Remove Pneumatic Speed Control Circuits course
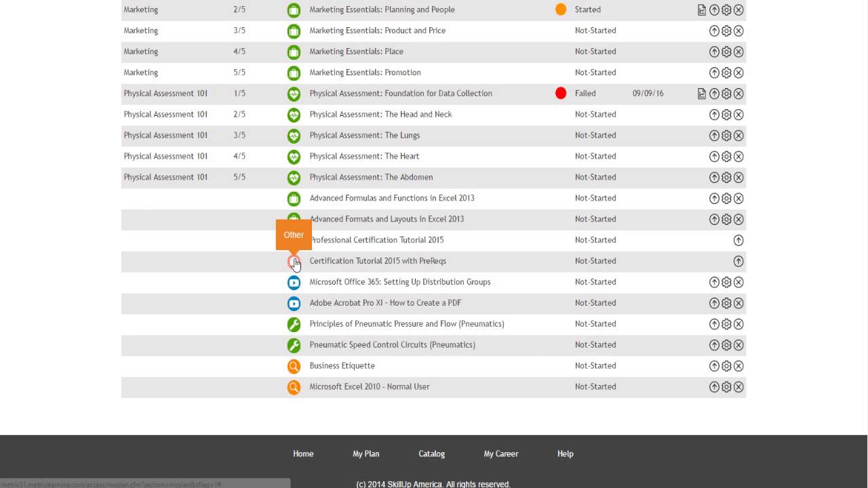This screenshot has width=868, height=488. tap(738, 345)
